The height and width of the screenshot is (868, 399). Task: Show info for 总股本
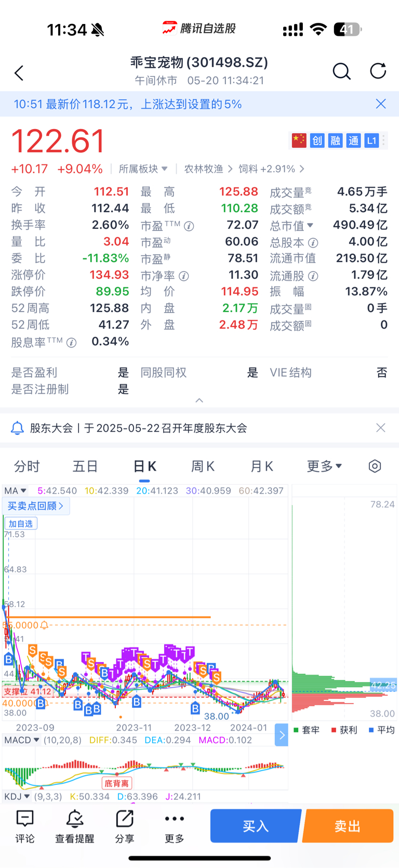[x=313, y=243]
